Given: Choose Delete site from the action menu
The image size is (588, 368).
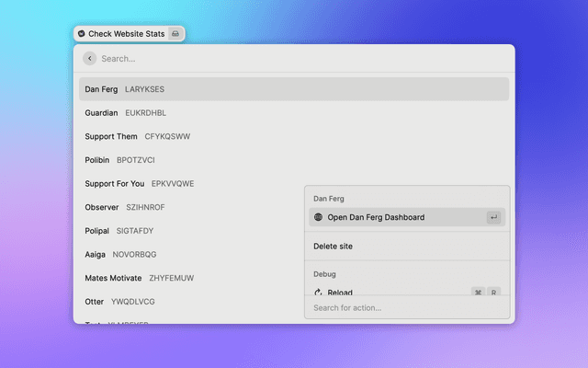Looking at the screenshot, I should tap(334, 247).
